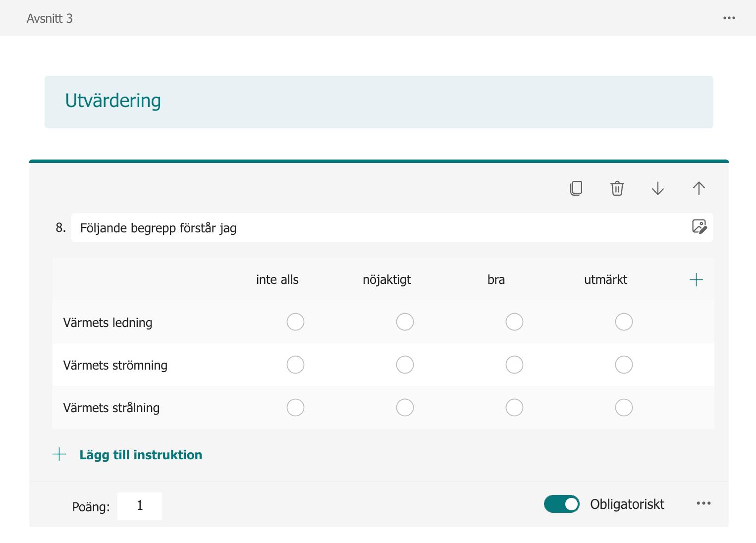Open more question settings beside Obligatoriskt

pyautogui.click(x=703, y=503)
